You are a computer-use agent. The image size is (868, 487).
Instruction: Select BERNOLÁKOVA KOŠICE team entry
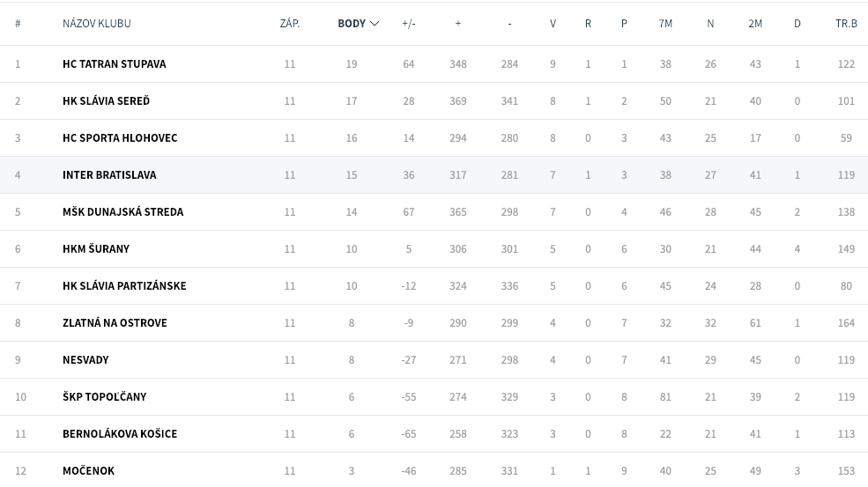[120, 434]
